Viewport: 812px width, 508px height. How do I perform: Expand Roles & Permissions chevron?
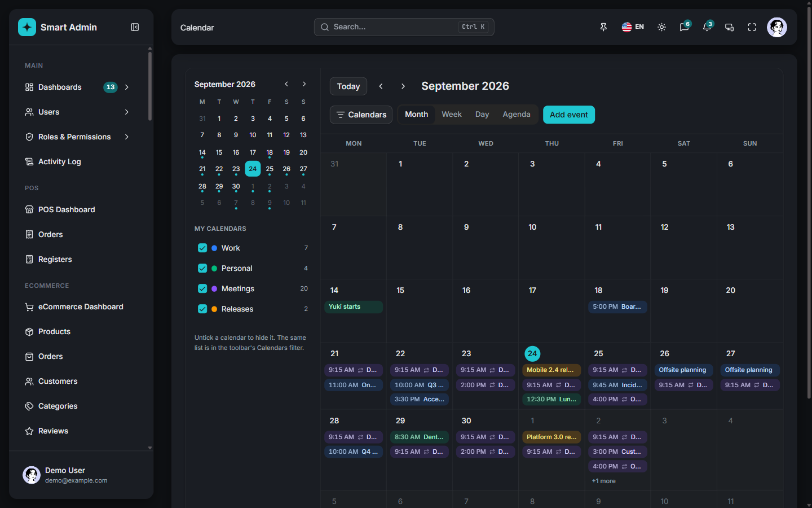click(127, 137)
